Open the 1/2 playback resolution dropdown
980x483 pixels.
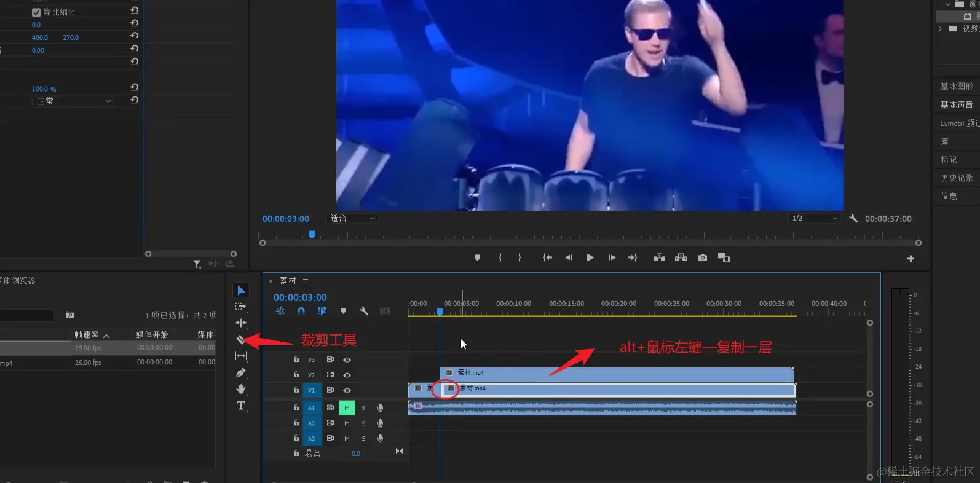click(x=815, y=218)
